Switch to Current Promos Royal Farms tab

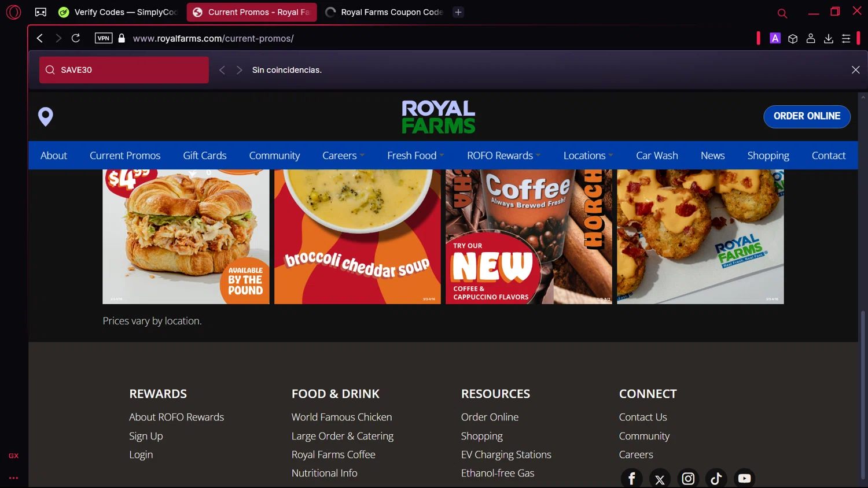click(x=252, y=12)
